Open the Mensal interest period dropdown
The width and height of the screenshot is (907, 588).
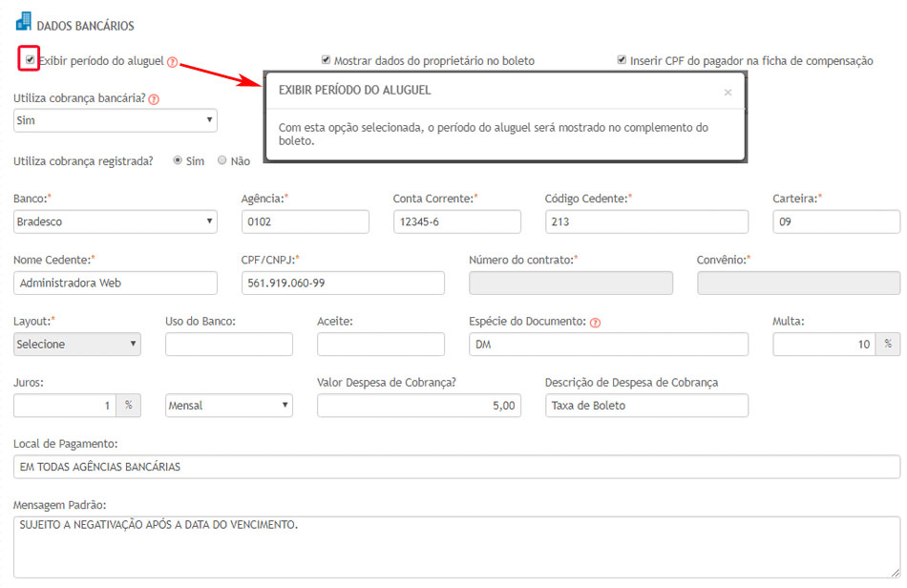(228, 406)
